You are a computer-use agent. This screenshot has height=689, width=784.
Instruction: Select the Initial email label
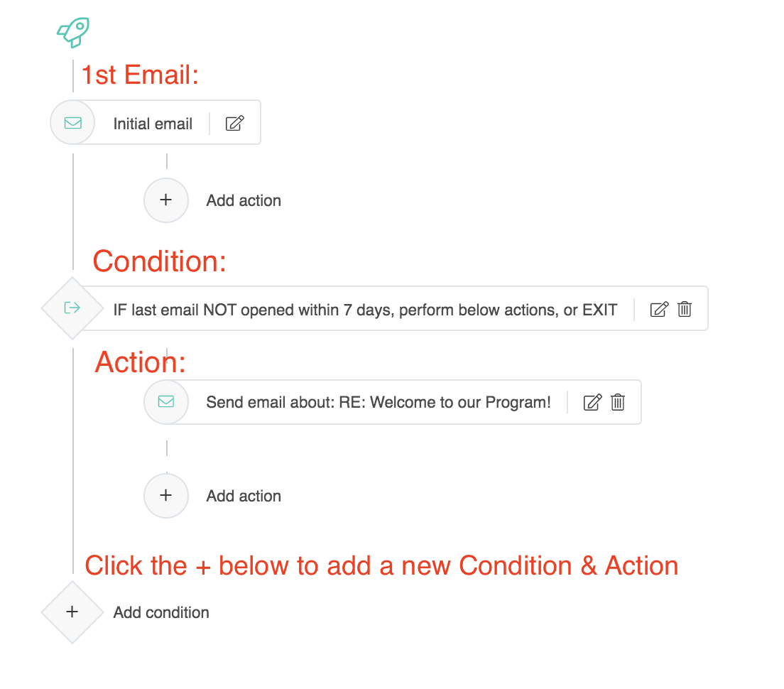[x=153, y=124]
